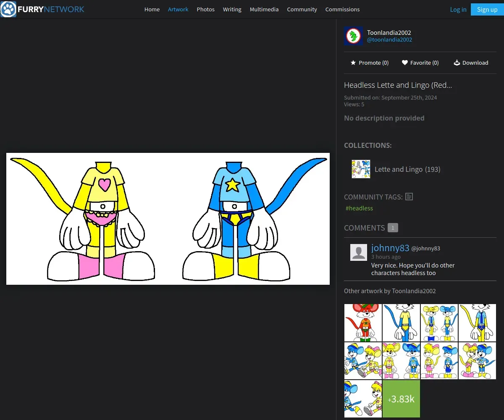Viewport: 504px width, 420px height.
Task: Open the Photos section
Action: click(x=205, y=9)
